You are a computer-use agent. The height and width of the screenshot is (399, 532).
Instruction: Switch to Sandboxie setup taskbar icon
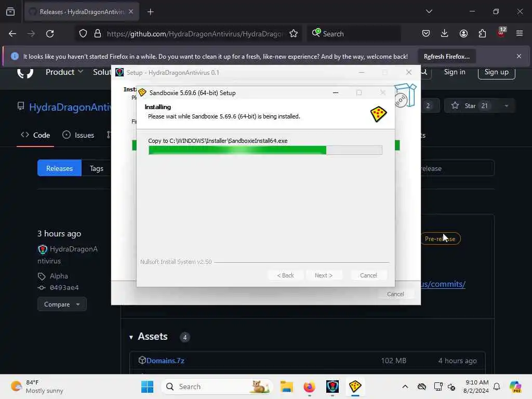355,387
